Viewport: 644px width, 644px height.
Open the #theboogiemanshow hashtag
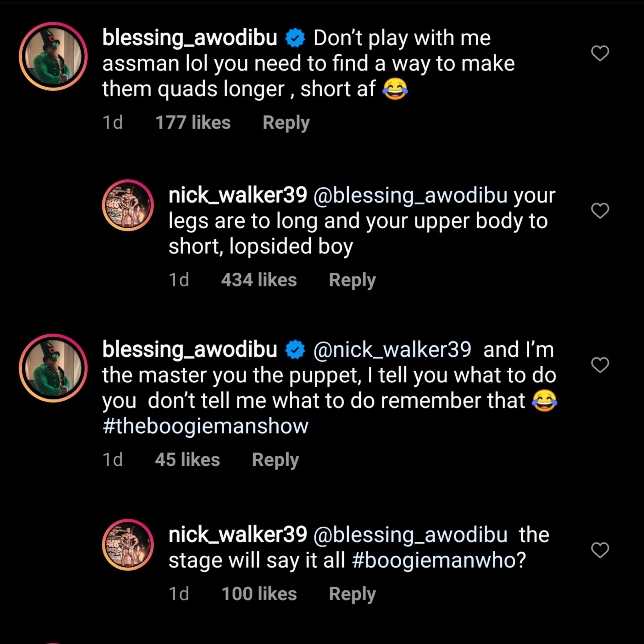[x=205, y=426]
